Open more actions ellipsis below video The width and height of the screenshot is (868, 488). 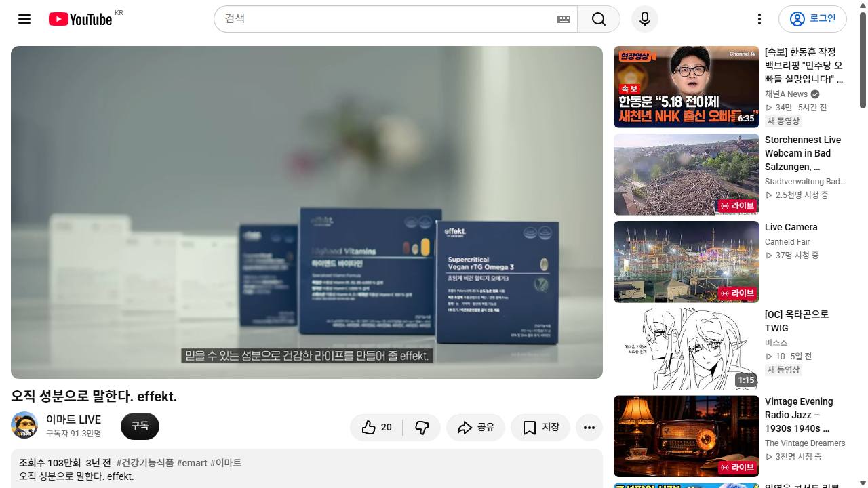tap(589, 427)
